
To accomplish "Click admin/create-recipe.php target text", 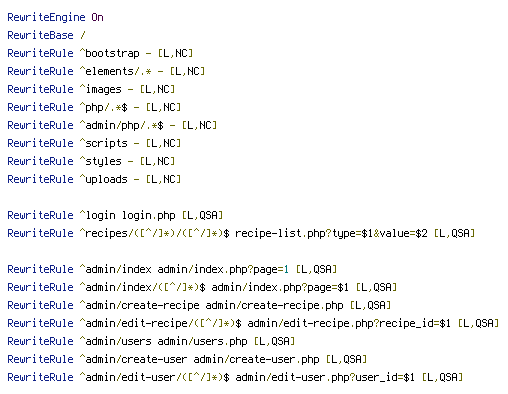I will pos(274,305).
